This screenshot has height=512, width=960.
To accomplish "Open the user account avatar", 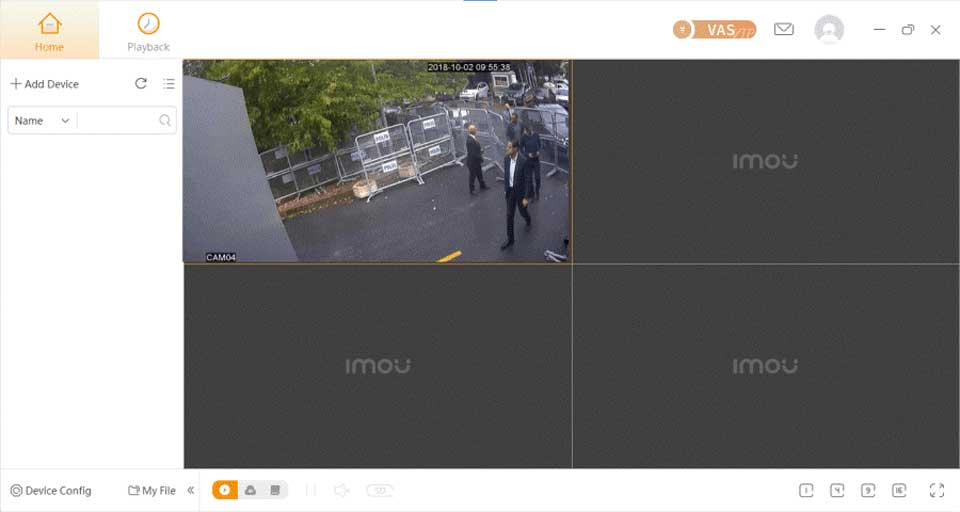I will pyautogui.click(x=829, y=30).
